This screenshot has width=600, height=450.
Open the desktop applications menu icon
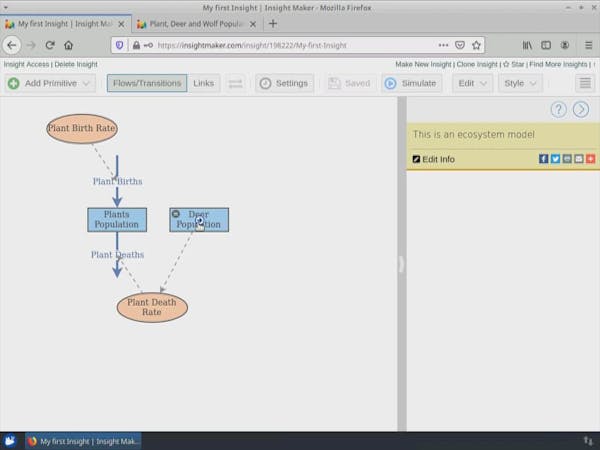click(10, 441)
